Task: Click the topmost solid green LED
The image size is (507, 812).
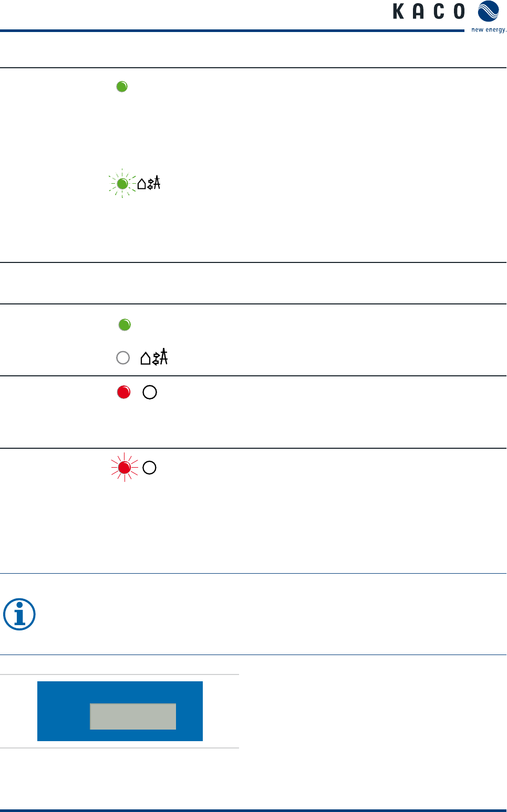Action: click(x=122, y=87)
